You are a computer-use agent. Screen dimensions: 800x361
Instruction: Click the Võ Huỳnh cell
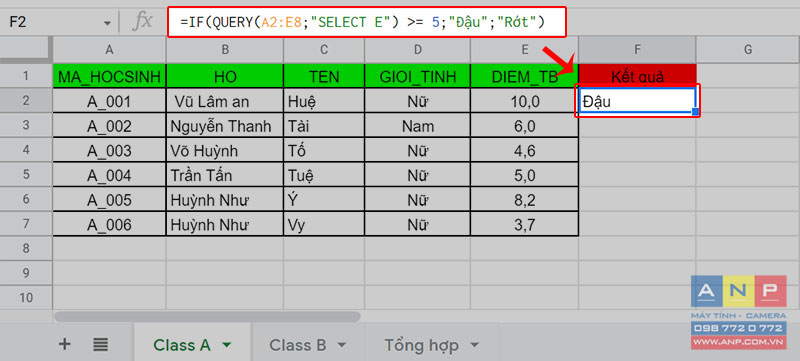coord(225,150)
